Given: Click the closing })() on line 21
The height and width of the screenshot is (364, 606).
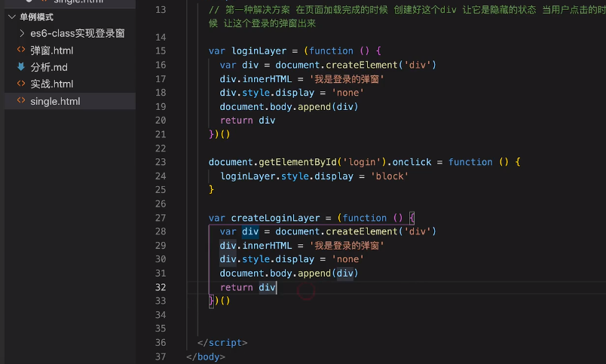Looking at the screenshot, I should 219,134.
